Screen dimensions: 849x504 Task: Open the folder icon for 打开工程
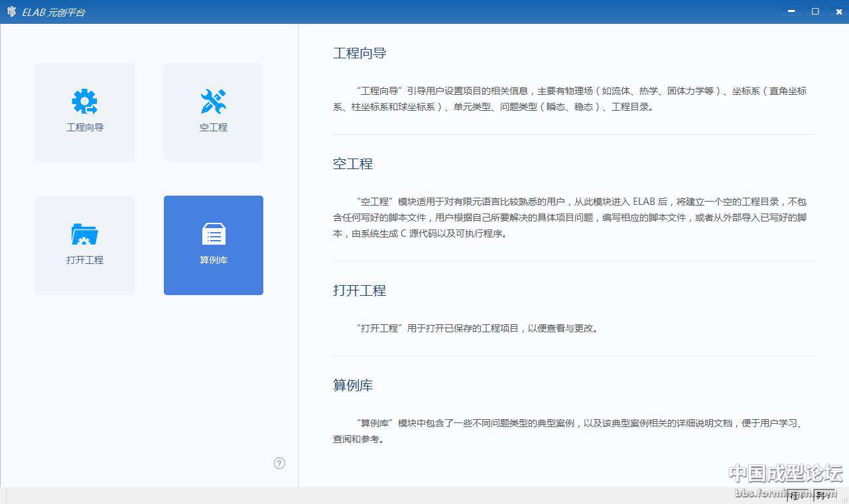(x=85, y=234)
